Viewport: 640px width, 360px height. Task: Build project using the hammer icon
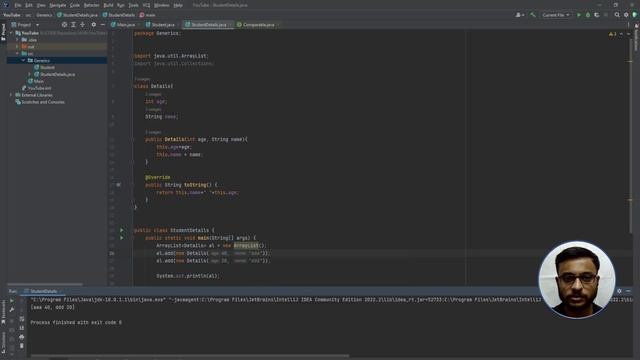pos(533,15)
